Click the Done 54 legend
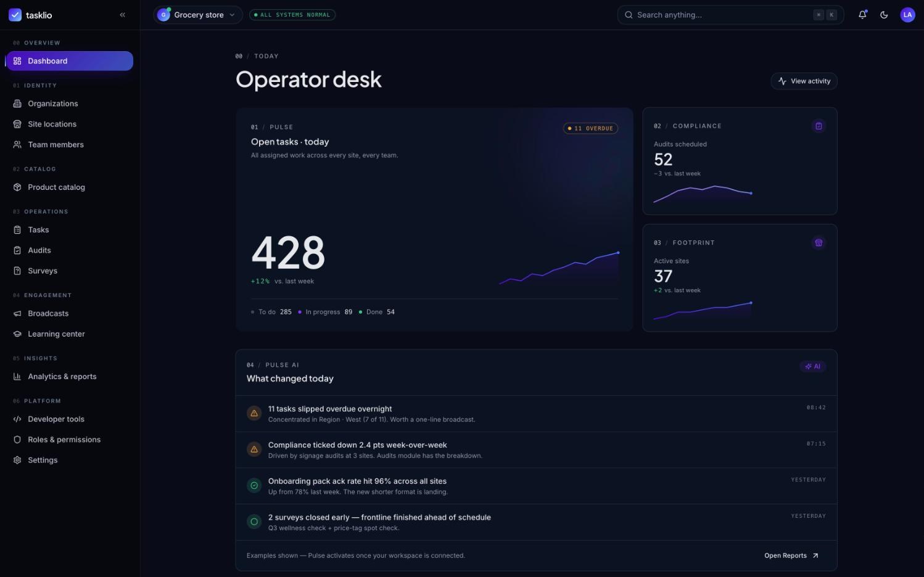 point(377,312)
